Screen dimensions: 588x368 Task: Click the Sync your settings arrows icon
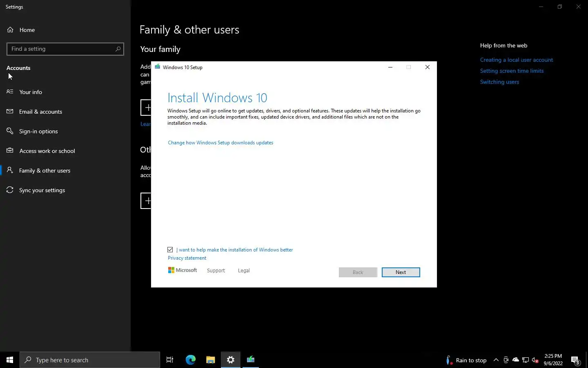click(x=10, y=190)
